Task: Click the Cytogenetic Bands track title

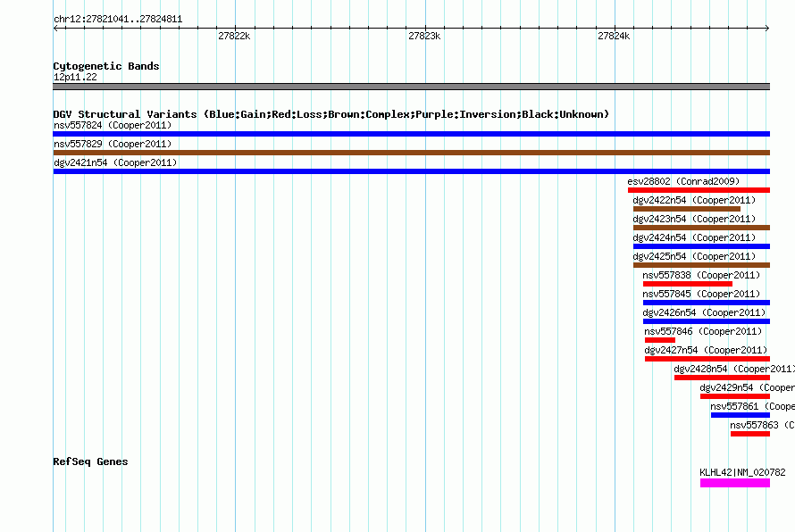Action: click(x=106, y=66)
